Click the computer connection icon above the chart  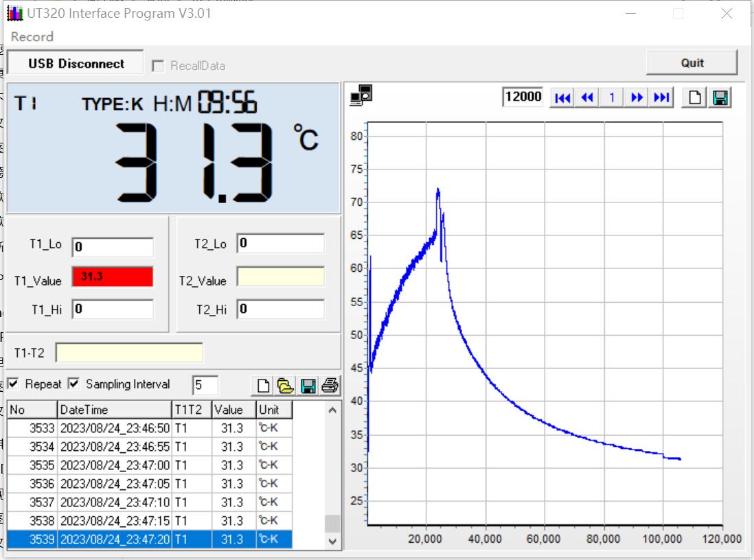tap(361, 96)
